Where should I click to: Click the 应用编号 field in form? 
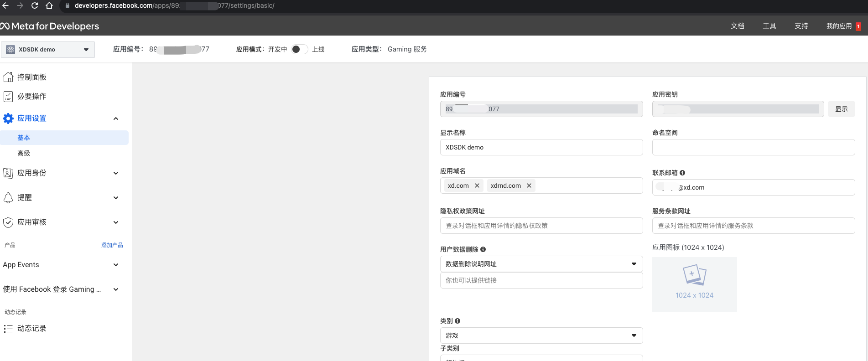click(541, 109)
